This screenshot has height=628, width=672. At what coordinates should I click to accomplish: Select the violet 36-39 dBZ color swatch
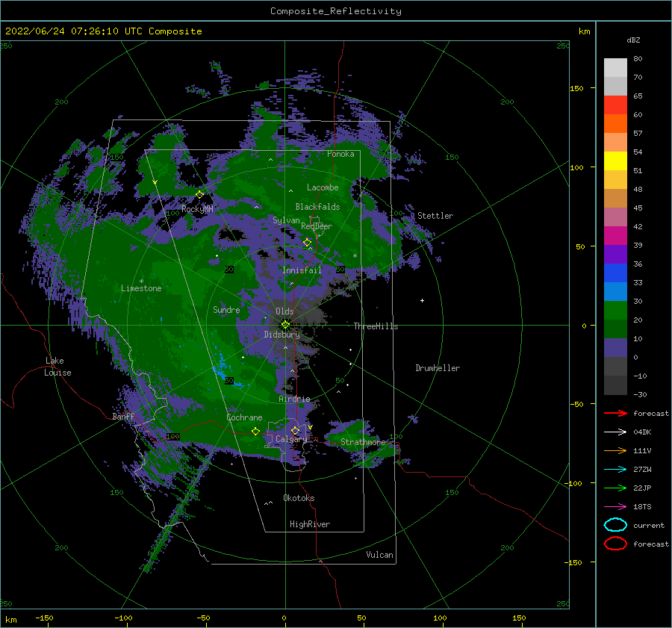pyautogui.click(x=615, y=255)
